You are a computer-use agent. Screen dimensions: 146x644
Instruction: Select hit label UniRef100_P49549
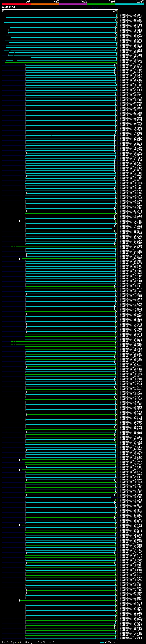click(x=131, y=397)
